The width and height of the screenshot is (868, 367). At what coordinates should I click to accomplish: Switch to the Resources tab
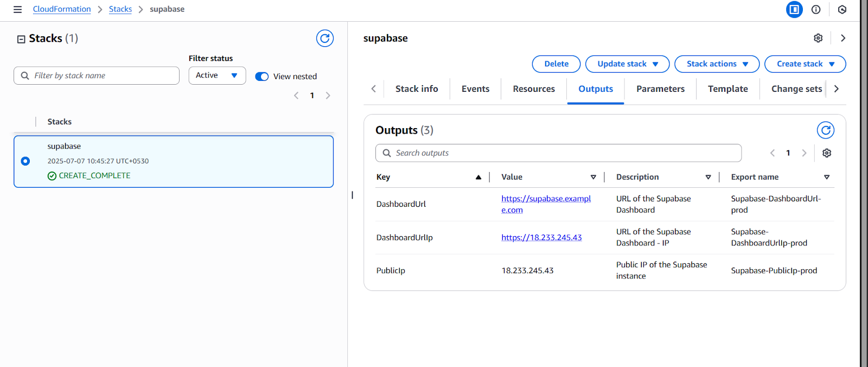534,89
